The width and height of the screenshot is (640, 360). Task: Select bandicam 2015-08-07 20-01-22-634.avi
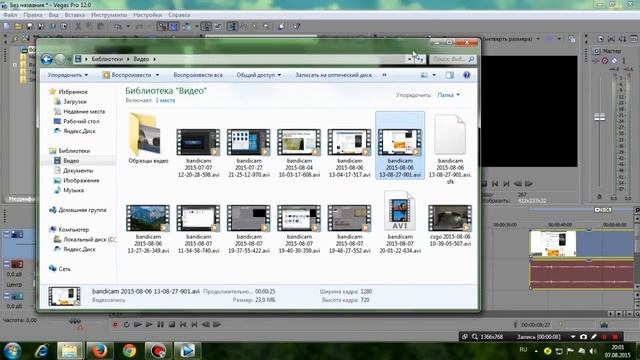click(x=400, y=222)
